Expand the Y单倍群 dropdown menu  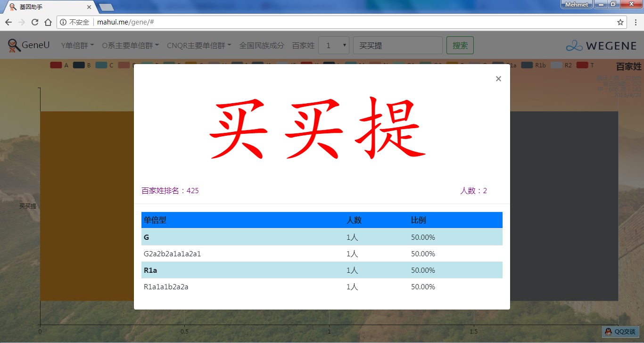pyautogui.click(x=78, y=46)
